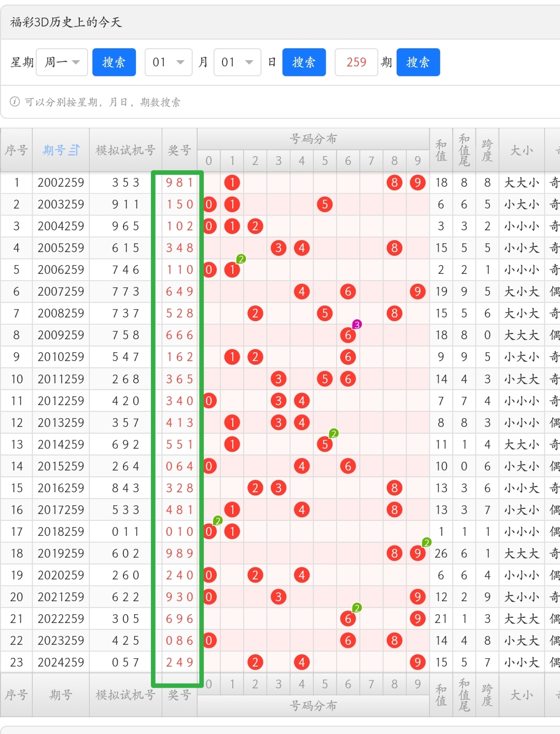Click red ball 8 in row 2017259
Image resolution: width=560 pixels, height=734 pixels.
(x=395, y=510)
